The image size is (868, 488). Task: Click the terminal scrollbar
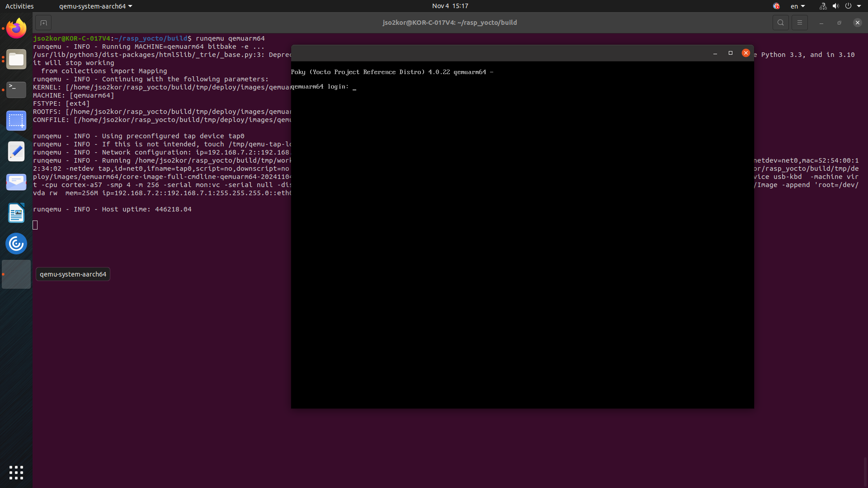point(865,472)
